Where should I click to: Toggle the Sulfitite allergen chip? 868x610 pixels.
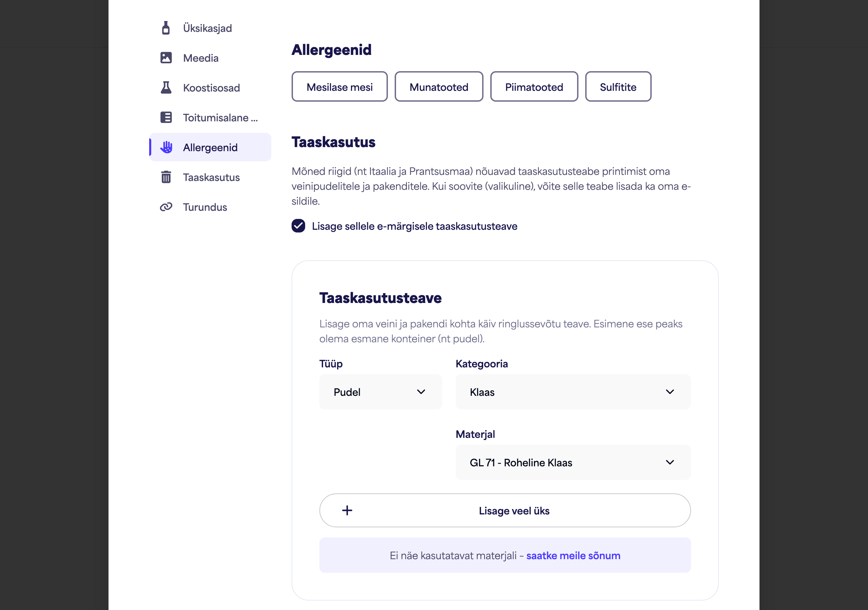(x=618, y=86)
